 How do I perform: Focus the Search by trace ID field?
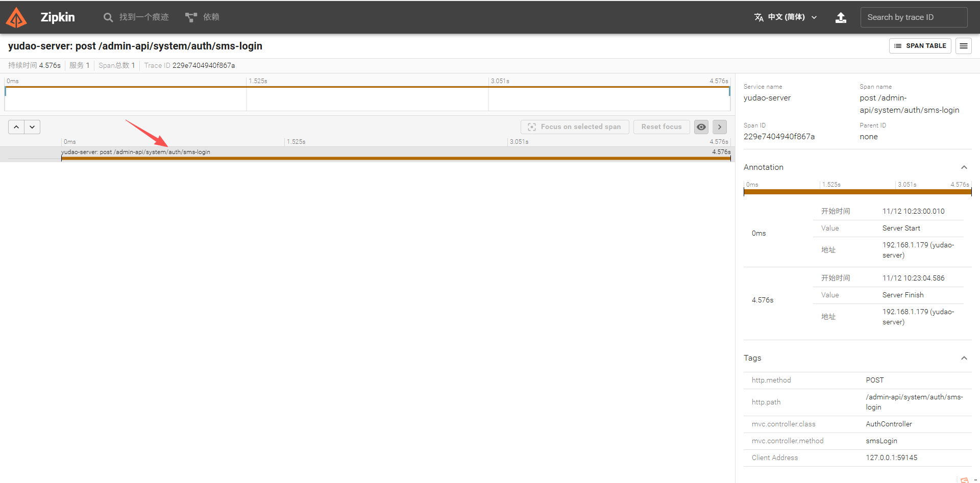point(914,17)
